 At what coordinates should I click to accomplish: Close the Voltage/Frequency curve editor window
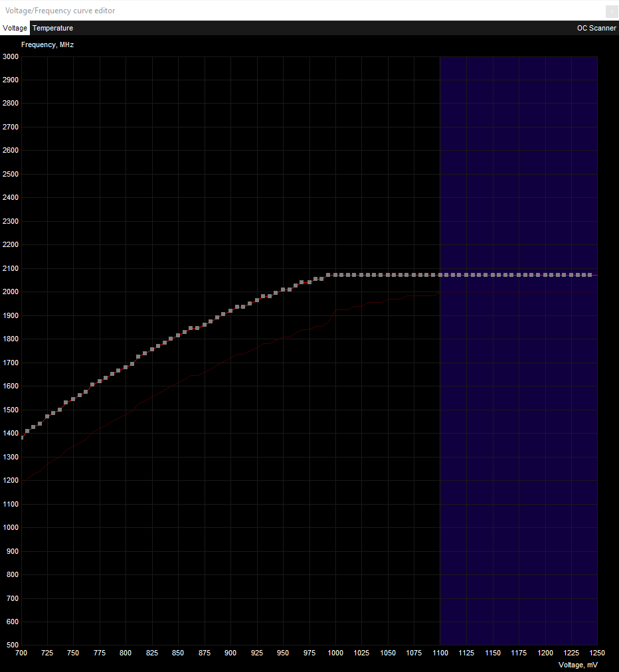tap(611, 11)
